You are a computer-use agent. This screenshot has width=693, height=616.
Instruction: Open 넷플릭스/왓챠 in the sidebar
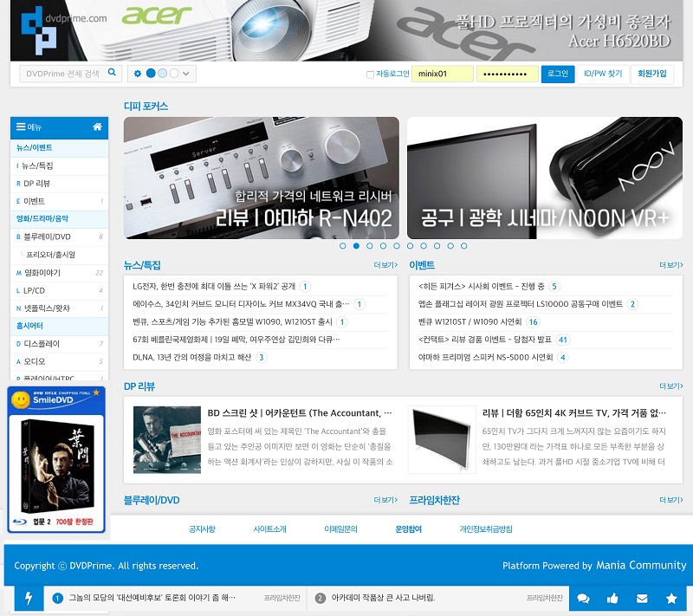[x=59, y=308]
